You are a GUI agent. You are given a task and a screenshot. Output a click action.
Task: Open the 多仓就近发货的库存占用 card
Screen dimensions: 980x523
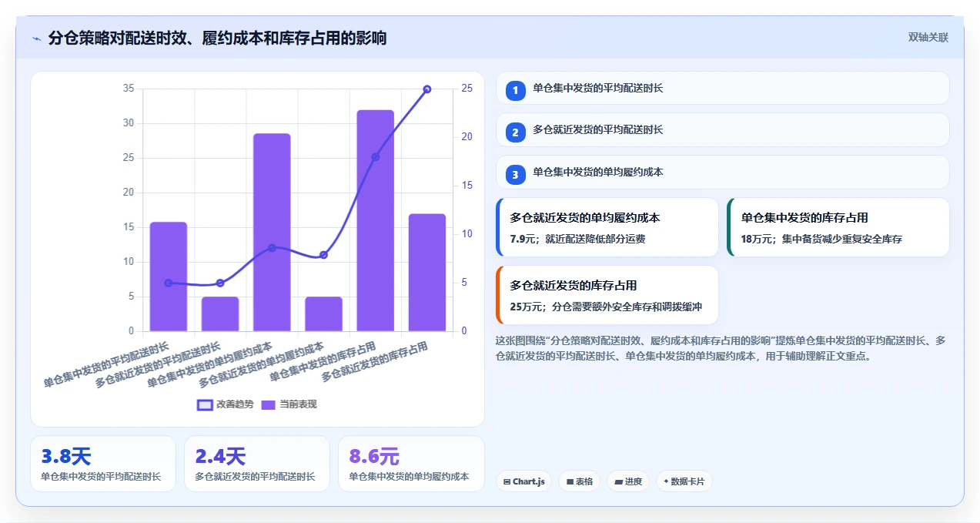point(607,295)
